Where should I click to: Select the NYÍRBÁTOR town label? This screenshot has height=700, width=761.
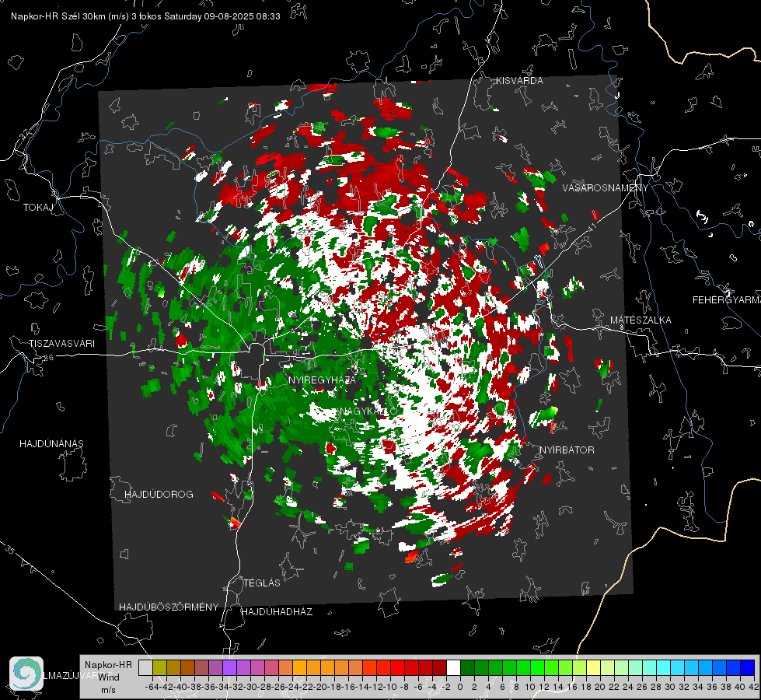coord(567,450)
